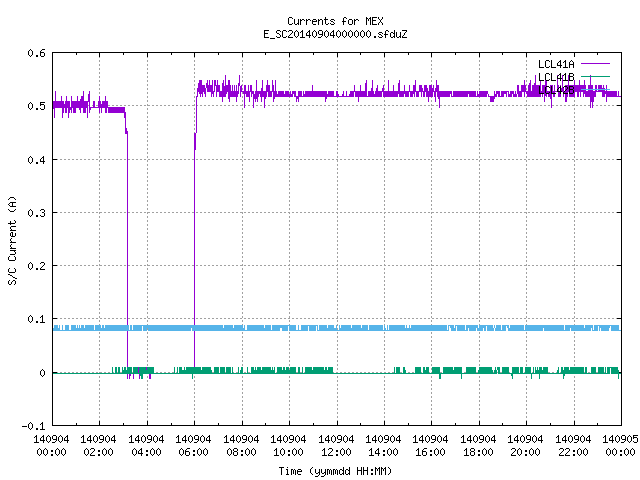Click the green line sample beside LCL41B

pos(595,76)
